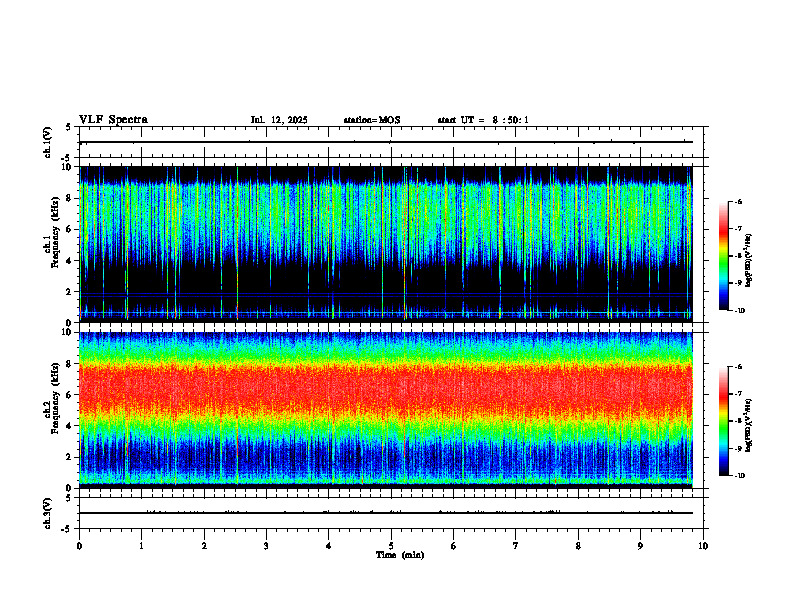
Task: Click ch.2 colorbar "-6" tick value
Action: click(x=738, y=367)
